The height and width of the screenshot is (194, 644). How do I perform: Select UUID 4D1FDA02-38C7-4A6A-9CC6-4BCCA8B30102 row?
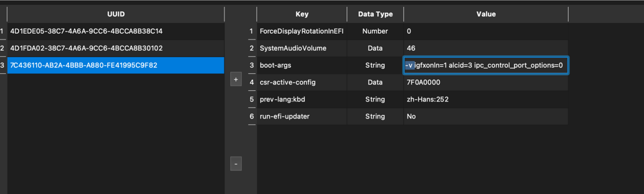click(x=86, y=48)
